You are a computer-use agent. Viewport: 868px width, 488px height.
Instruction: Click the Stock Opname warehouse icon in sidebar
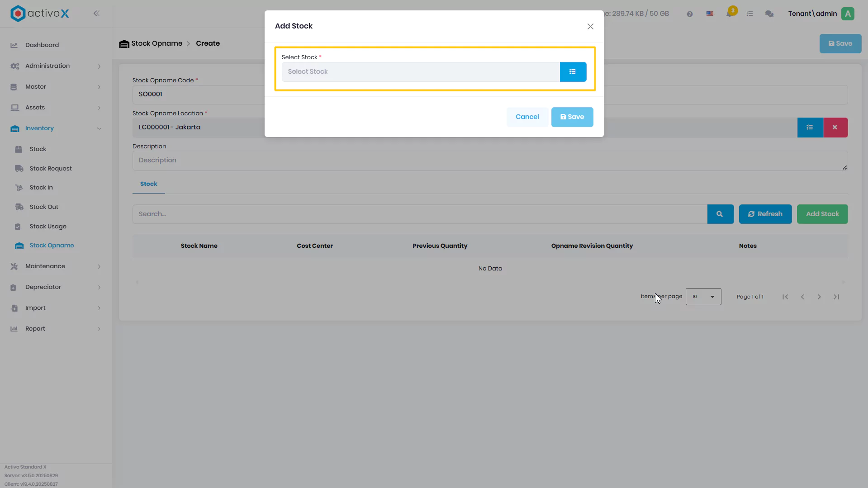click(19, 246)
